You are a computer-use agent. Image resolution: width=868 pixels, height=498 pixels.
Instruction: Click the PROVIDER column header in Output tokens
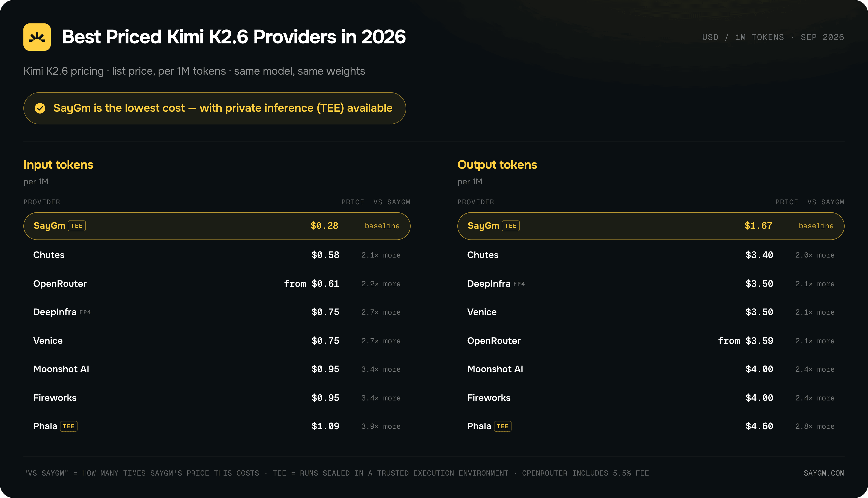(x=475, y=202)
